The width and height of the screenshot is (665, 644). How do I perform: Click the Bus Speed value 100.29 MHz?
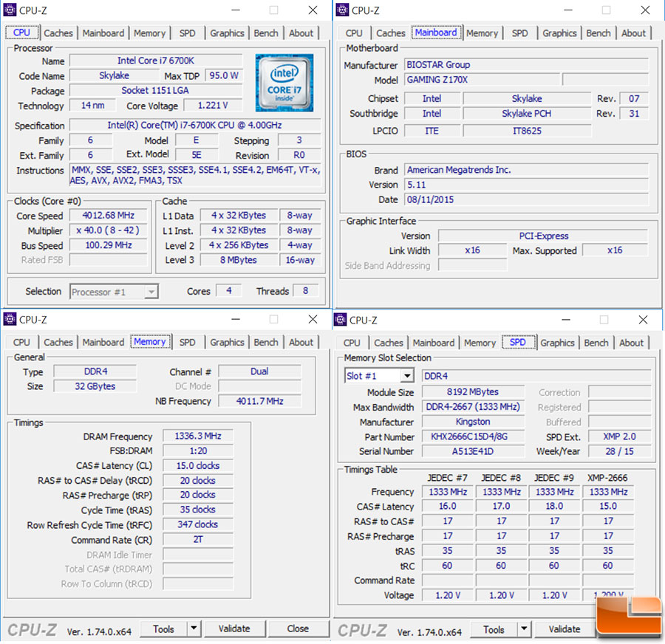tap(109, 245)
